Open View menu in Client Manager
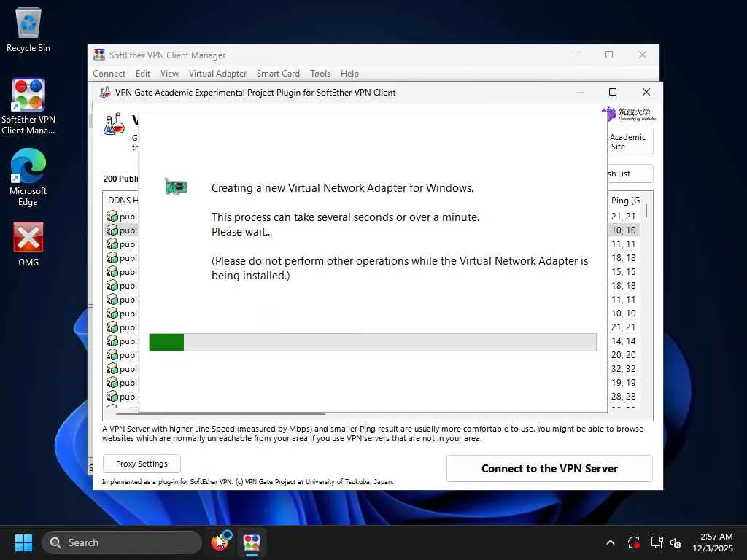 point(169,74)
